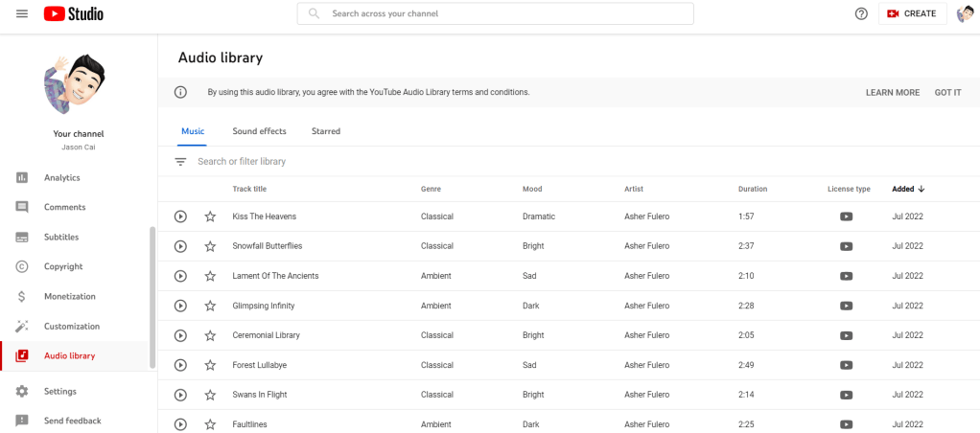980x433 pixels.
Task: Click the YouTube Studio logo
Action: tap(74, 13)
